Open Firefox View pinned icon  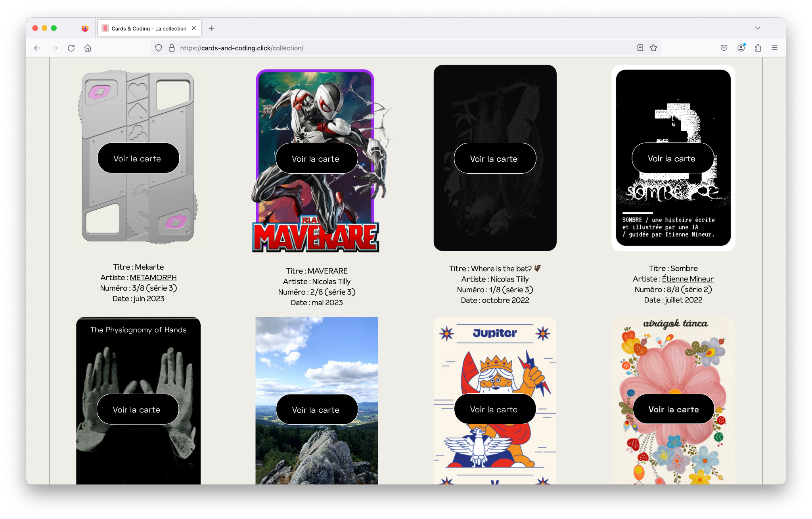[85, 28]
